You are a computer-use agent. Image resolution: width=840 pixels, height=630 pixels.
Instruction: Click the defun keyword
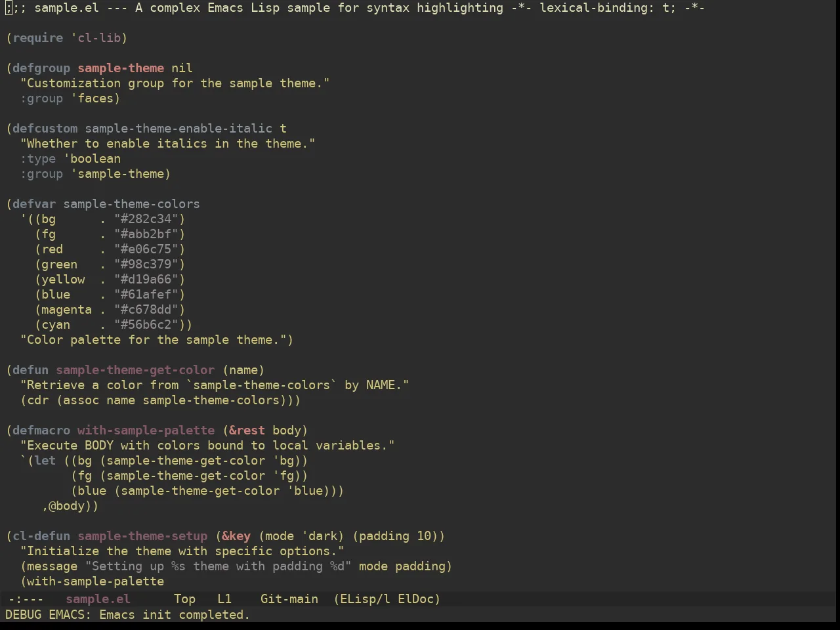click(x=31, y=370)
